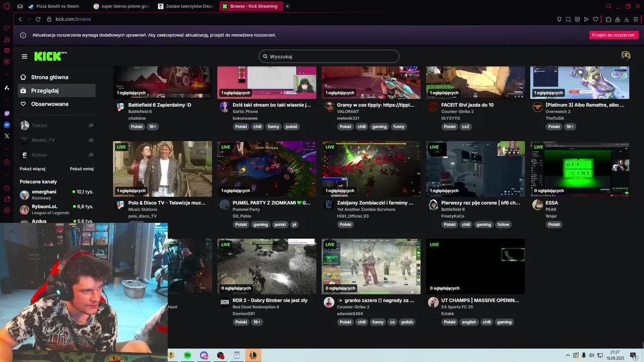The height and width of the screenshot is (362, 644).
Task: Switch to super talerze Google tab
Action: pos(122,7)
